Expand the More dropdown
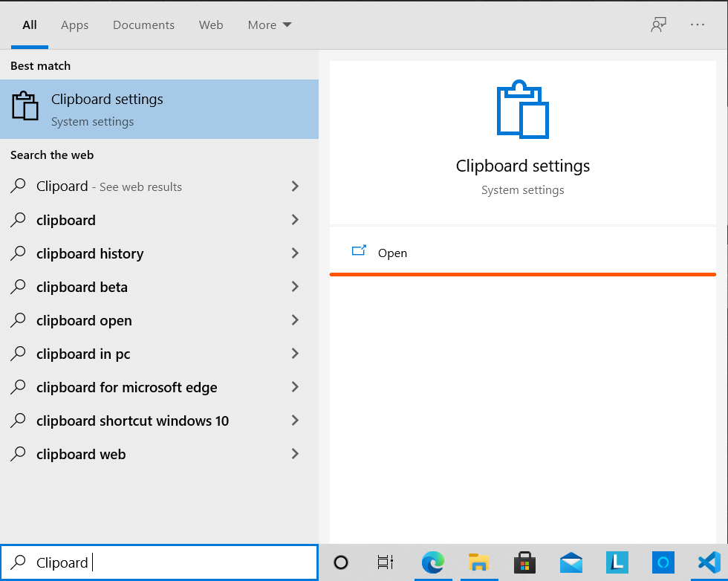Viewport: 728px width, 581px height. (269, 25)
